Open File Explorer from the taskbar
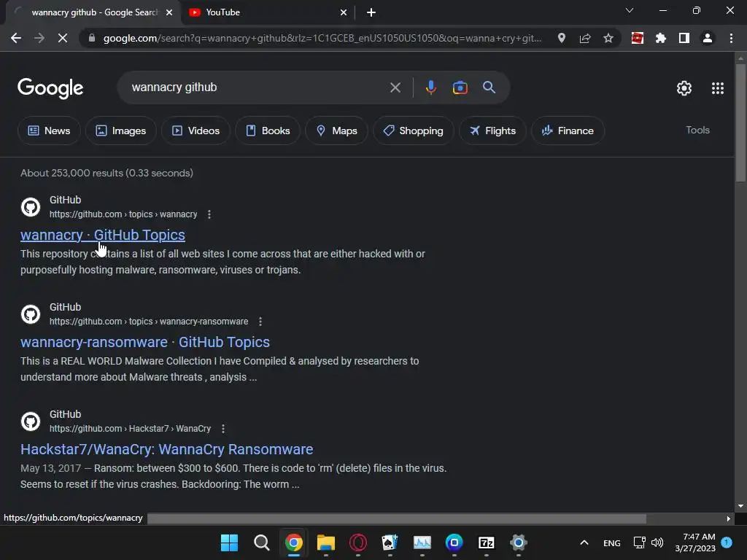The image size is (747, 560). pyautogui.click(x=326, y=542)
